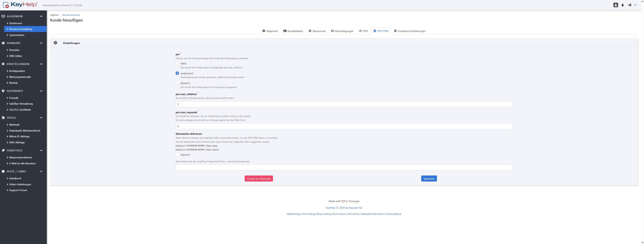Select the dynamic process manager option
Viewport: 644px width, 244px height.
177,83
